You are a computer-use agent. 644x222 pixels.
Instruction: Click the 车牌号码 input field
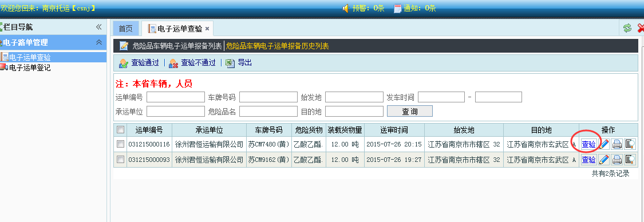pos(268,97)
